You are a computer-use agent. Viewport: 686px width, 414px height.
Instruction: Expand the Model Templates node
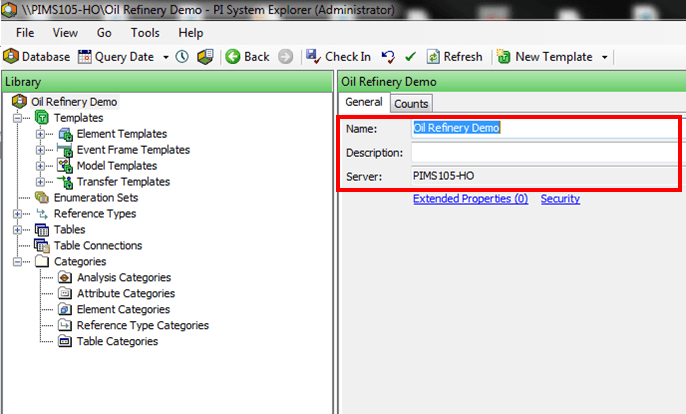tap(40, 166)
